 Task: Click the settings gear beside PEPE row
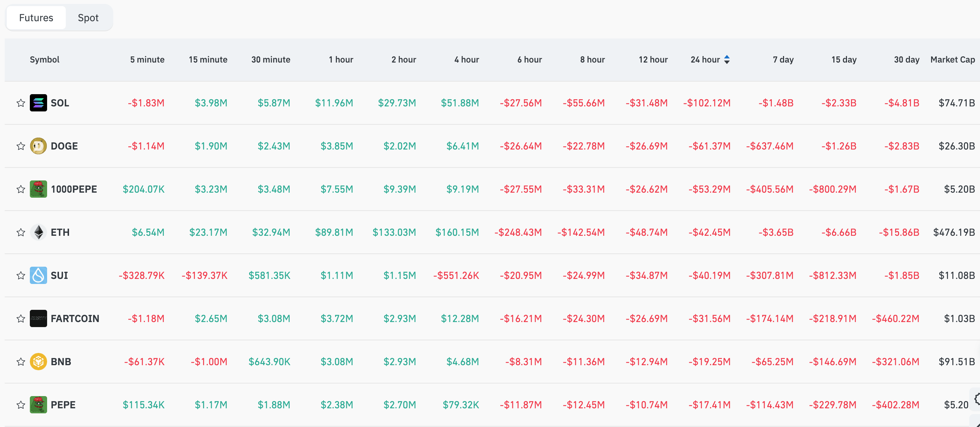pyautogui.click(x=976, y=399)
